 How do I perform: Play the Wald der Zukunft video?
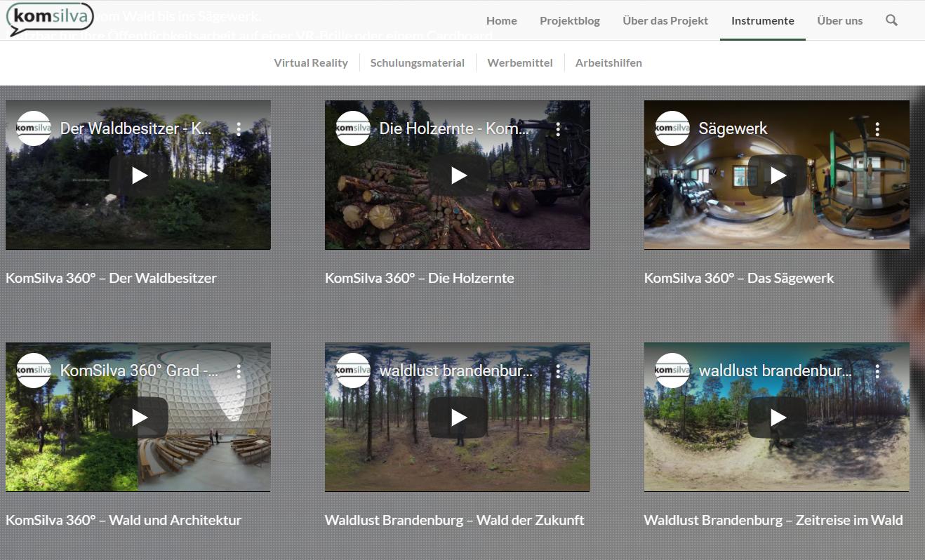point(458,418)
